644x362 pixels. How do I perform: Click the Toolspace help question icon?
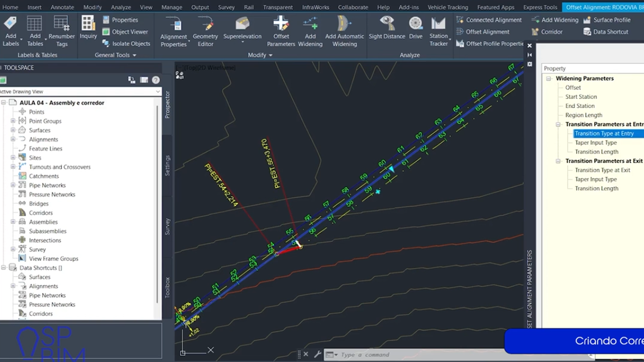pos(156,80)
